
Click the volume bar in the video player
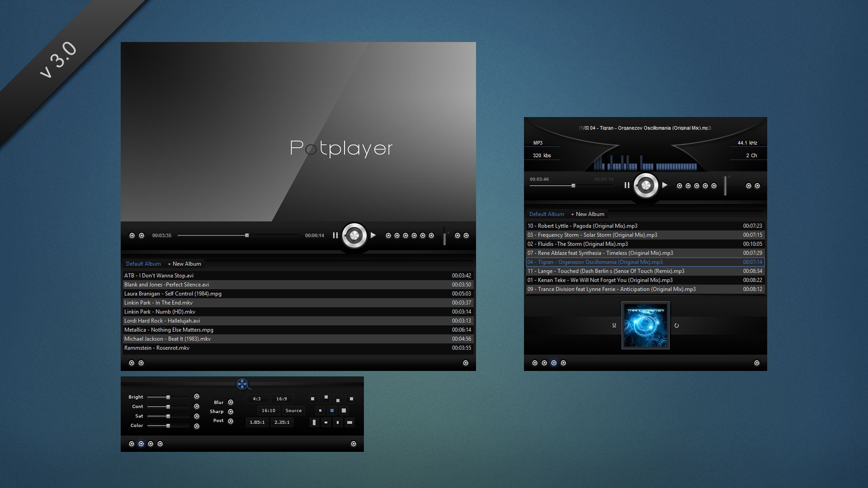pos(444,236)
